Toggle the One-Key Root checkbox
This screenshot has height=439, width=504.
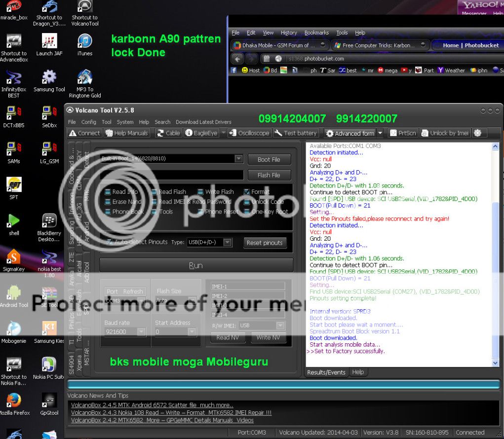point(246,212)
